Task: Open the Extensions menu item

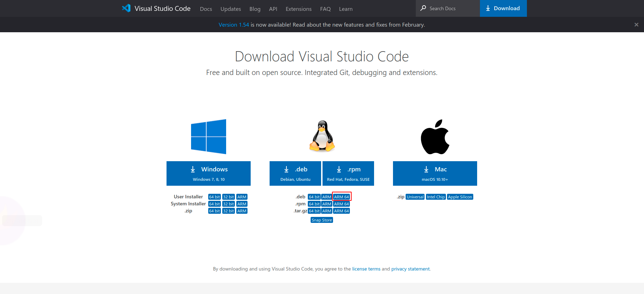Action: point(298,9)
